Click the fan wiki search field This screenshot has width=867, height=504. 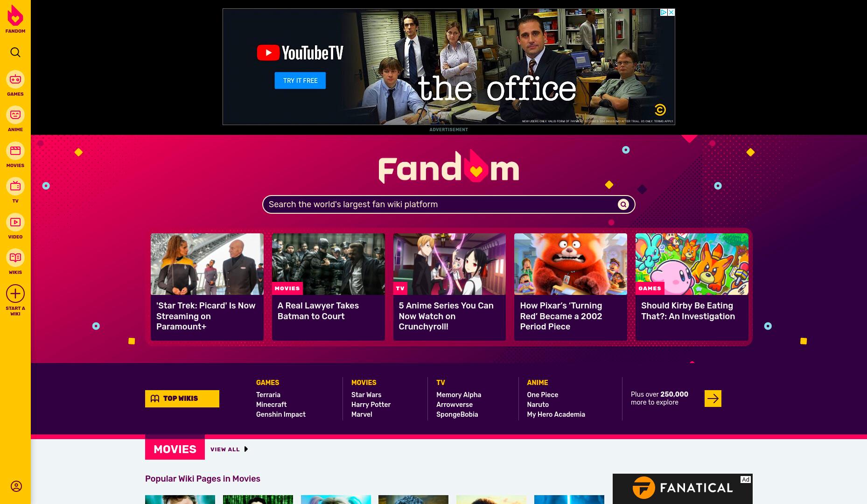tap(441, 204)
